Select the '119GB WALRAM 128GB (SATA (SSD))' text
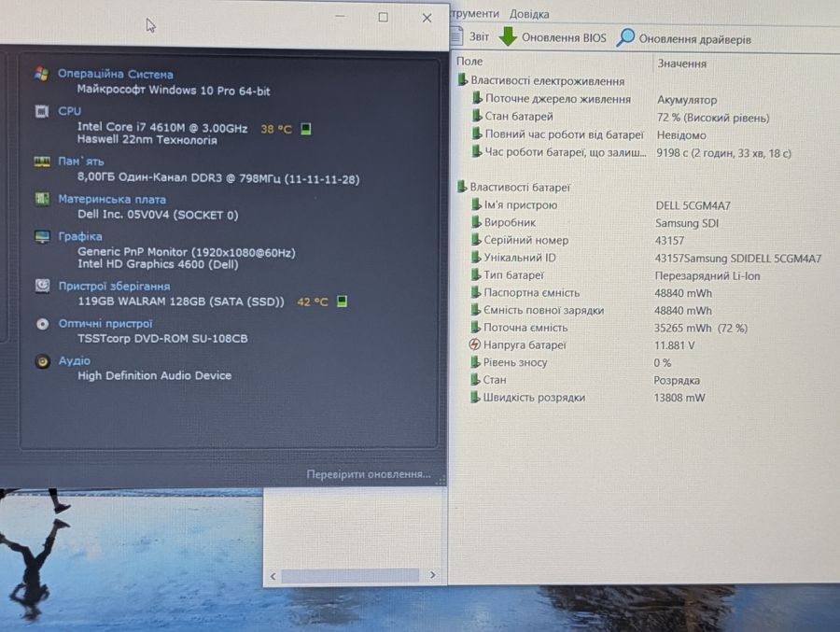 181,302
